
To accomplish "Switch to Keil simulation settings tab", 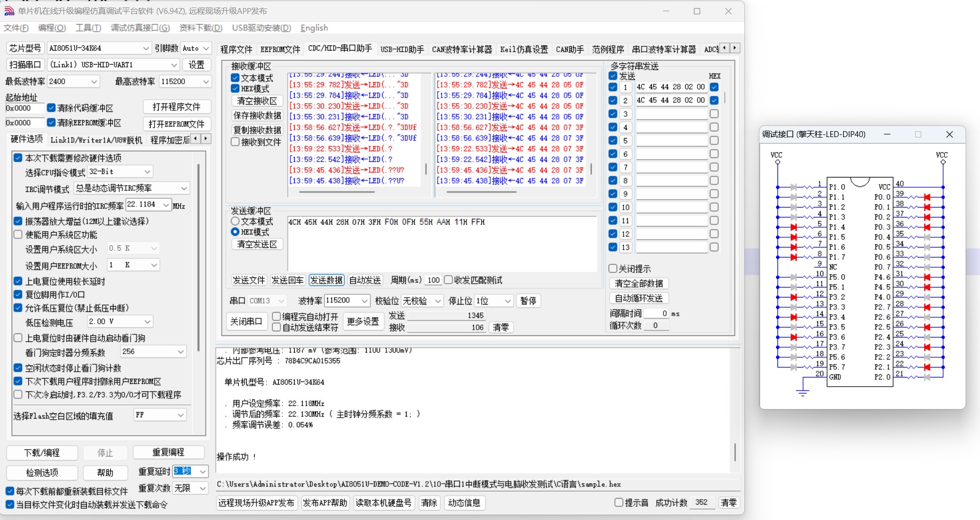I will point(524,49).
